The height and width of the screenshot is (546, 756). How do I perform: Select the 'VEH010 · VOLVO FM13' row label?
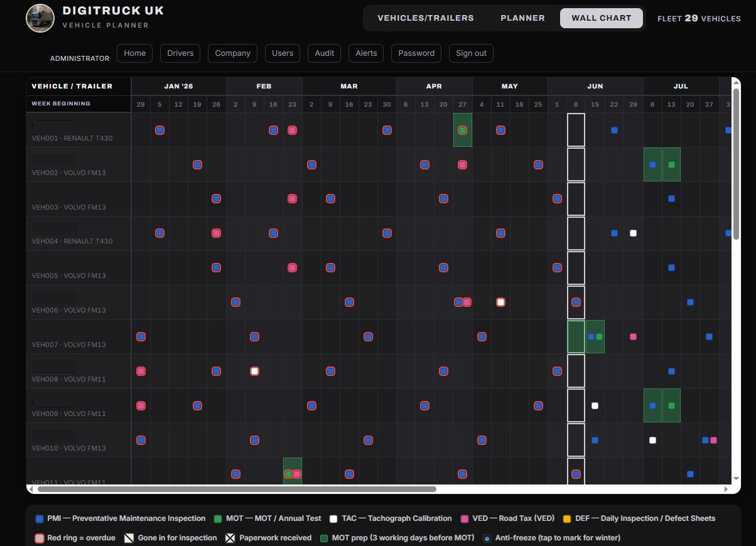point(68,448)
